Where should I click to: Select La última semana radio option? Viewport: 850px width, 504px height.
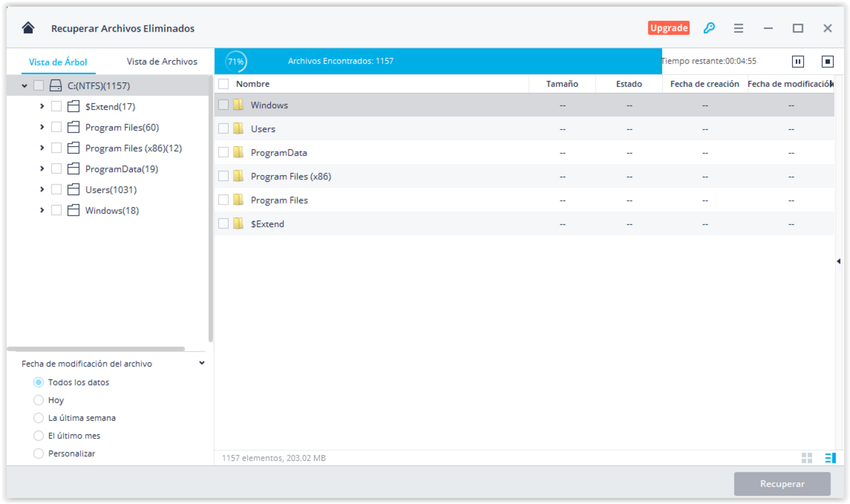pyautogui.click(x=38, y=418)
